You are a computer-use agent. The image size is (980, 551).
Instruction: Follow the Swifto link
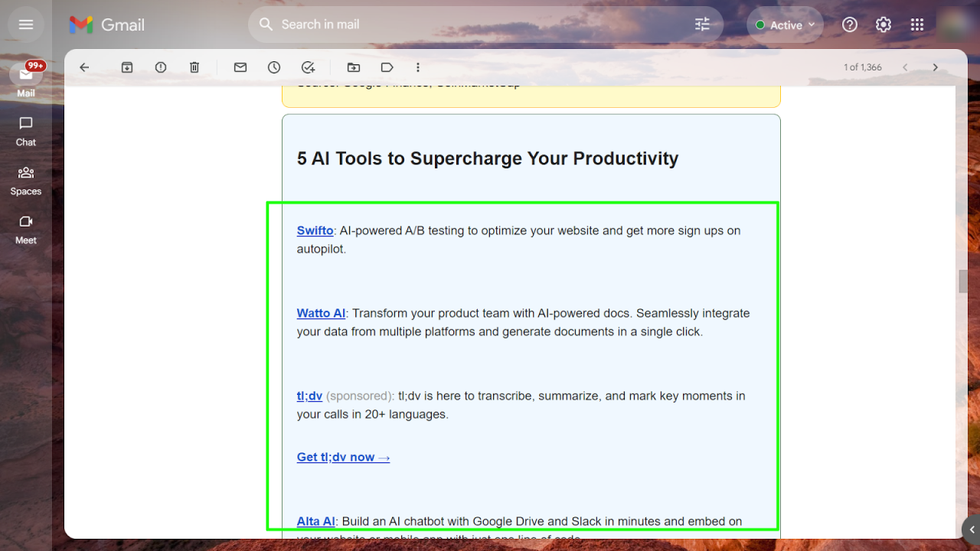(x=314, y=230)
